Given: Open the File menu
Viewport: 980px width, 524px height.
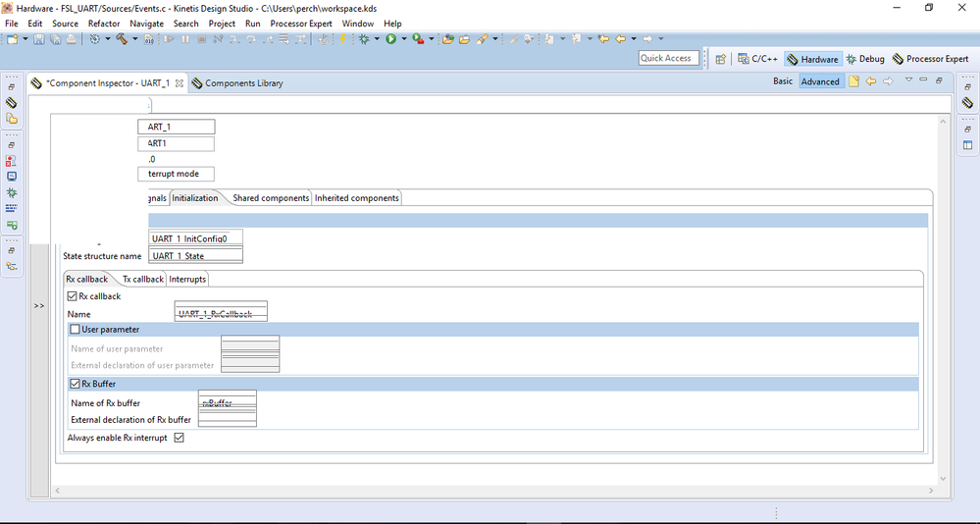Looking at the screenshot, I should [x=11, y=24].
